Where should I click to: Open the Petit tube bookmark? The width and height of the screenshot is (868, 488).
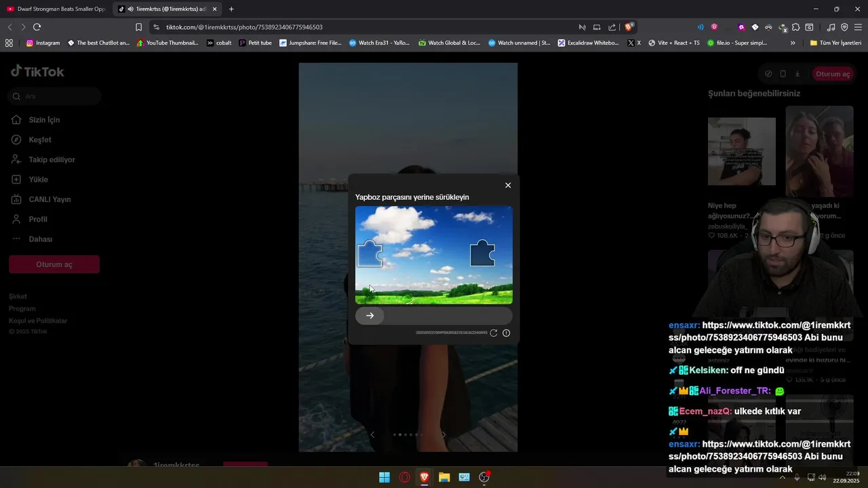coord(255,43)
